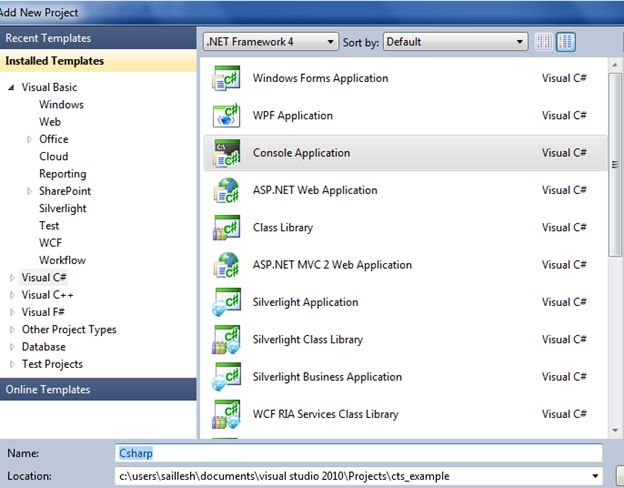
Task: Click the template list scrollbar thumb
Action: (615, 165)
